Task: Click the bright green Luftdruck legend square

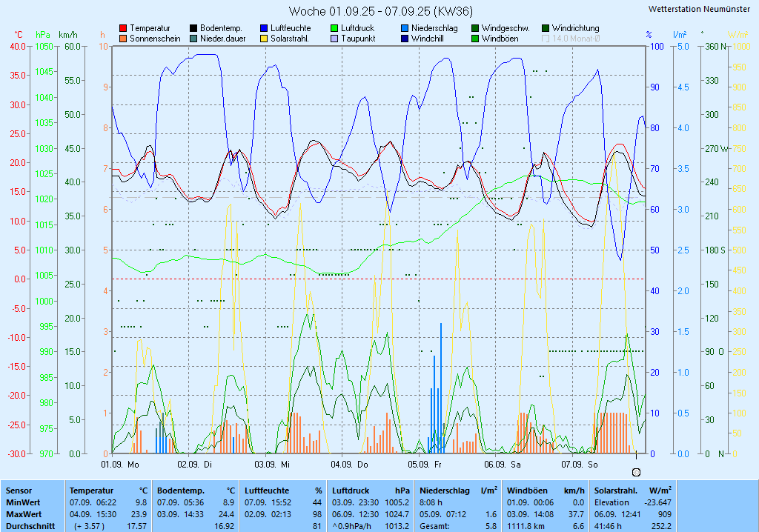Action: point(334,28)
